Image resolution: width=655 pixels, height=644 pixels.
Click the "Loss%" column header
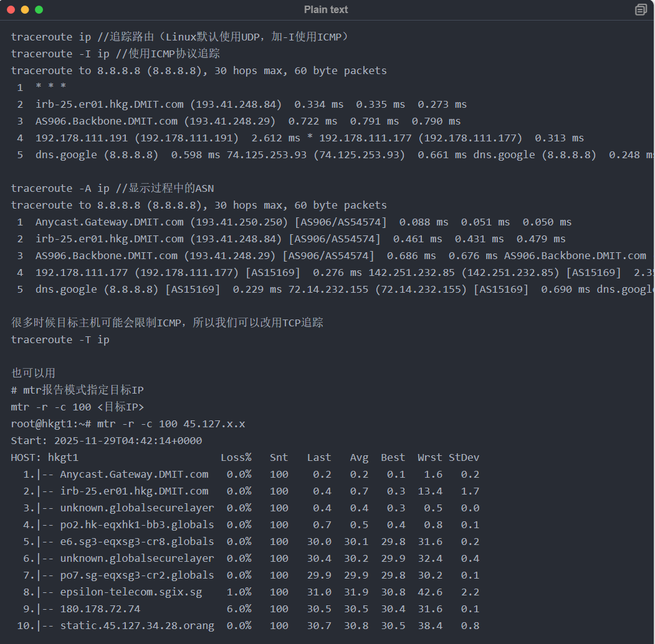pyautogui.click(x=236, y=457)
